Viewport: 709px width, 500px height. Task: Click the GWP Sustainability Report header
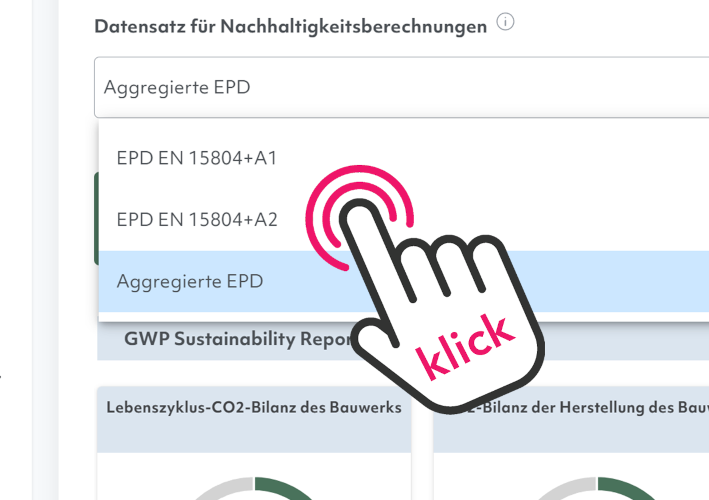230,339
